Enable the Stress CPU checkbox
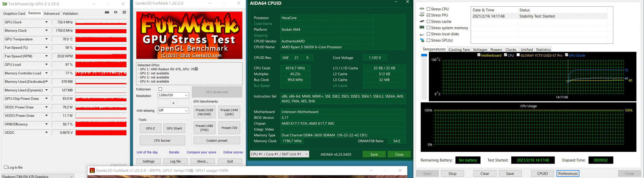 pos(428,9)
